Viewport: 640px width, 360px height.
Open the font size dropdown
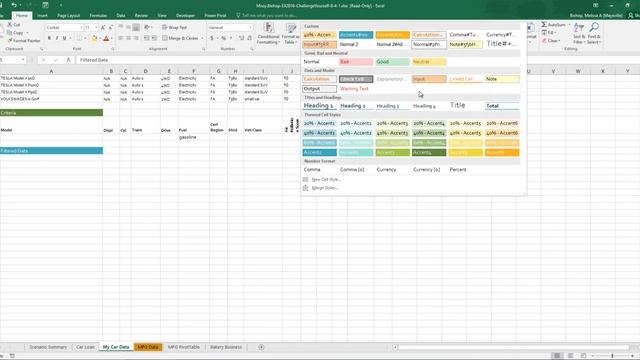[96, 27]
